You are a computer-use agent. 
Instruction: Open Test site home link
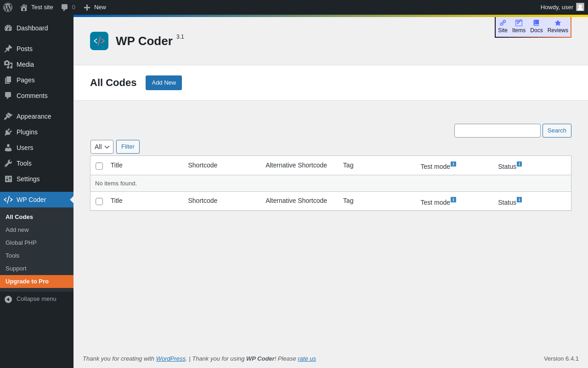click(37, 7)
